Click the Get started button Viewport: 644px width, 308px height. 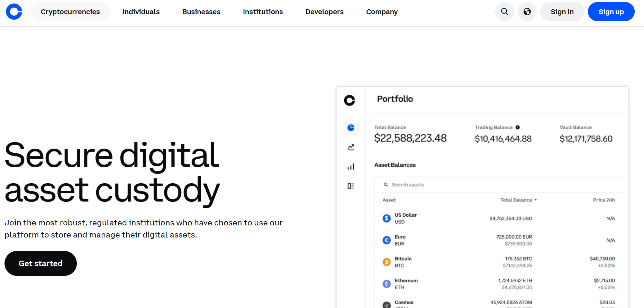(40, 263)
